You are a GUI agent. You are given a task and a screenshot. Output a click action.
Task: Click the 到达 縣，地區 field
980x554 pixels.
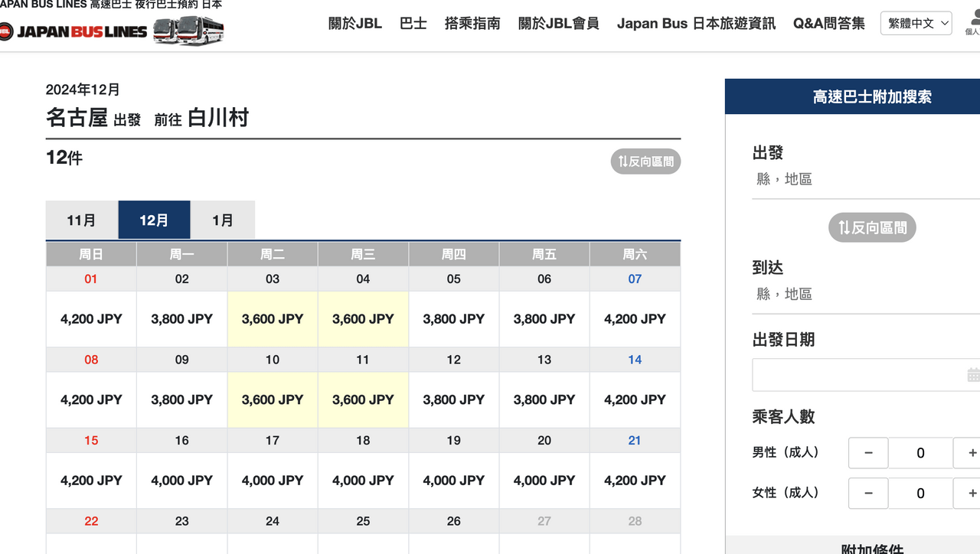(866, 294)
